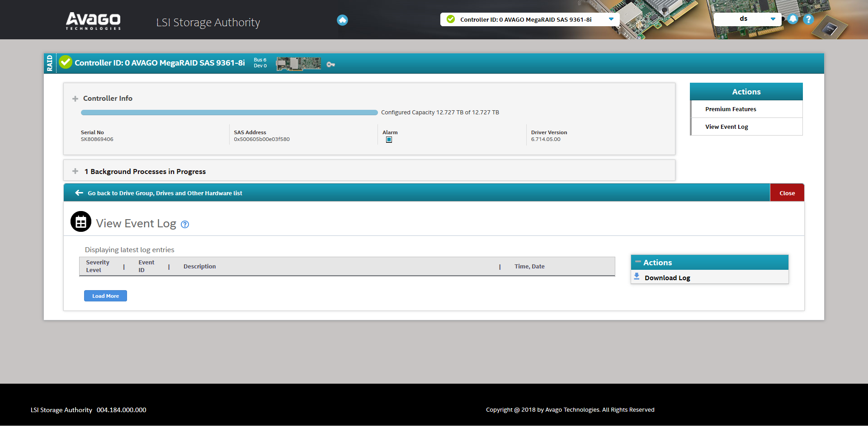Click the Displaying latest log entries text
868x437 pixels.
[129, 250]
